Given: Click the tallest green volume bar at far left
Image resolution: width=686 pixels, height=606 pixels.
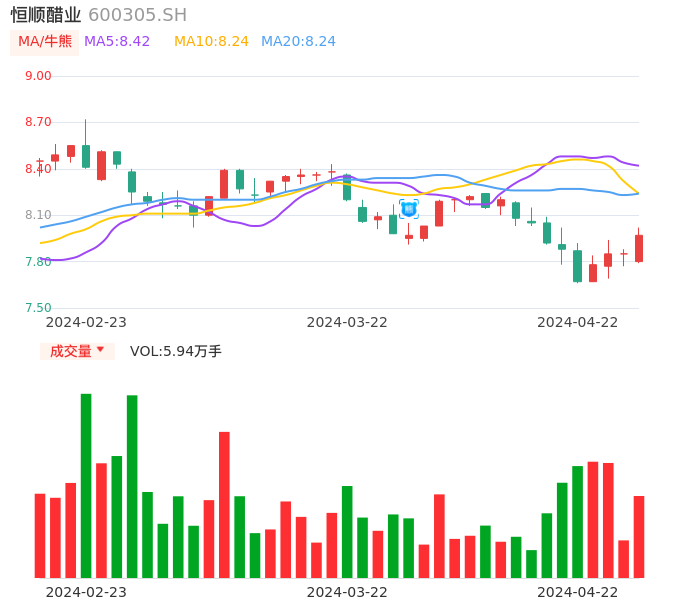Looking at the screenshot, I should pos(86,485).
